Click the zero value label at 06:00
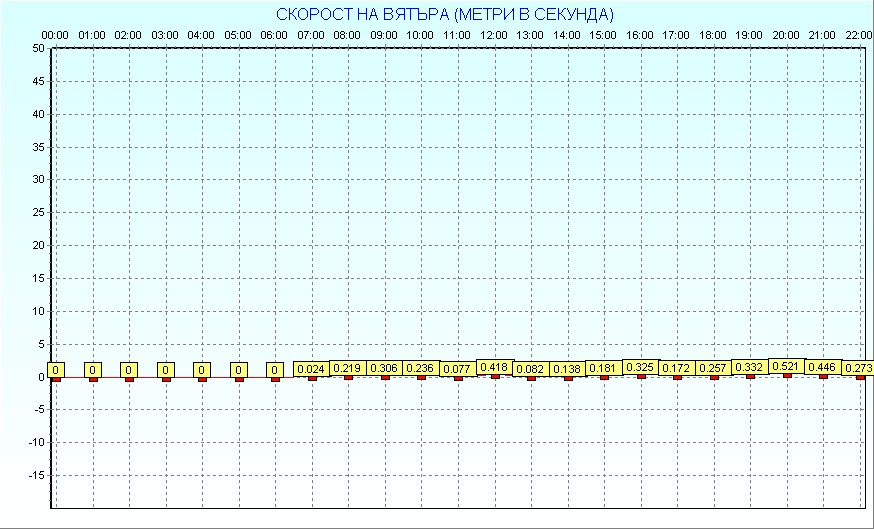Image resolution: width=874 pixels, height=529 pixels. (x=275, y=370)
